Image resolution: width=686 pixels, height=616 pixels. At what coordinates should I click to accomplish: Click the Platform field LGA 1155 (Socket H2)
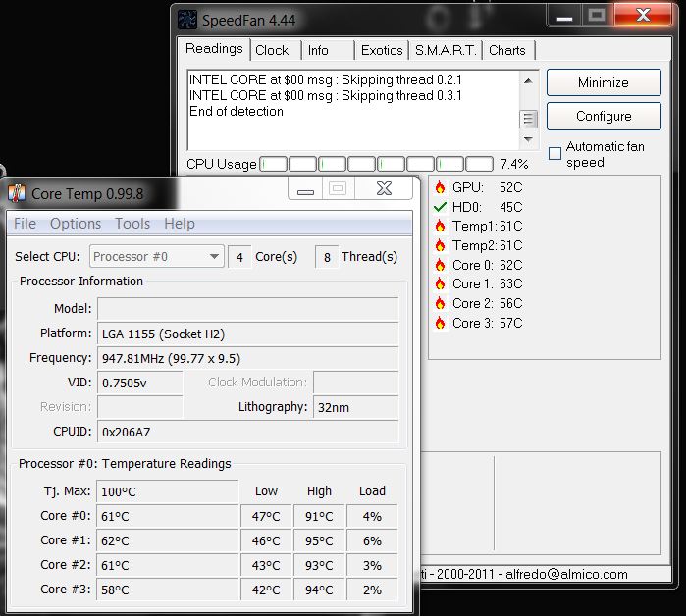[247, 334]
